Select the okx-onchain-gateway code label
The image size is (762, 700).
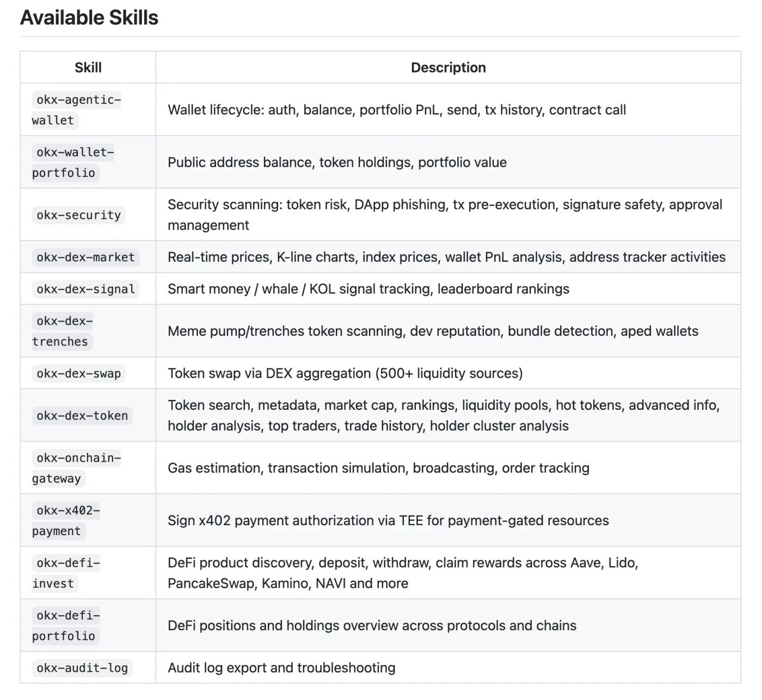(x=76, y=468)
